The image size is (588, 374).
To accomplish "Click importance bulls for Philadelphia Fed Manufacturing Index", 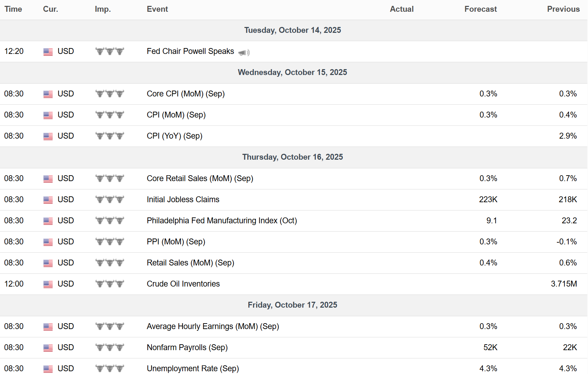I will tap(110, 221).
